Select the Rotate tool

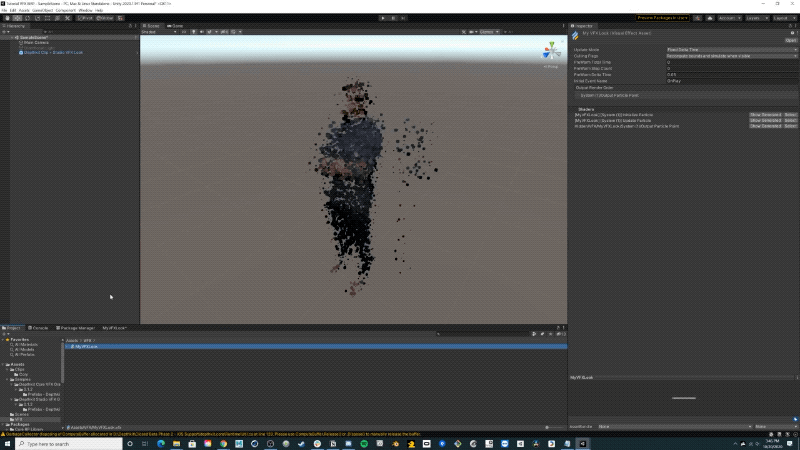pos(28,18)
